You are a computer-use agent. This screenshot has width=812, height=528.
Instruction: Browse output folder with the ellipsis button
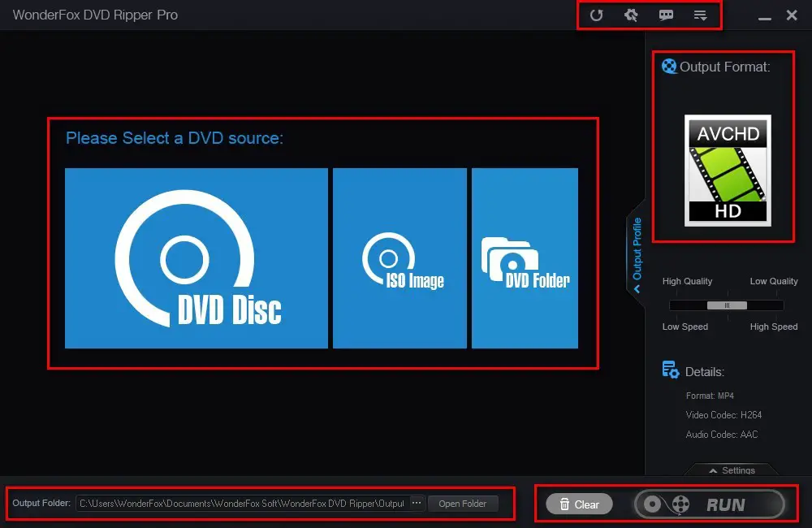coord(417,503)
